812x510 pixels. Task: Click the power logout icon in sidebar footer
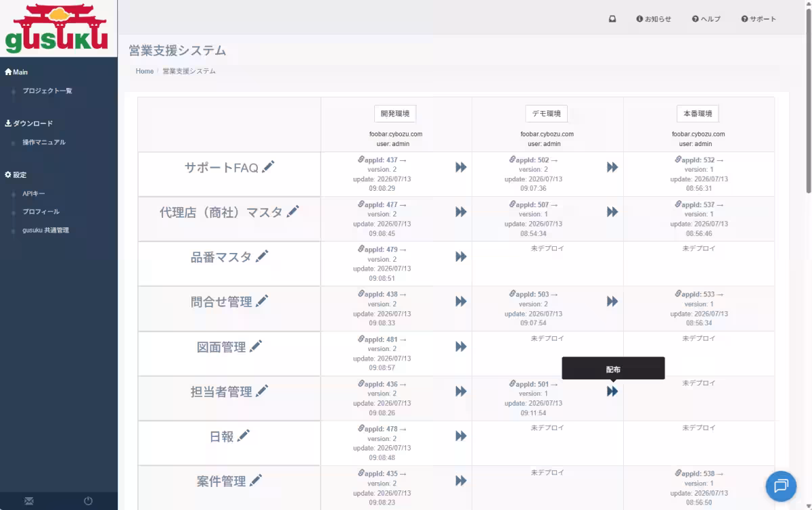[88, 501]
